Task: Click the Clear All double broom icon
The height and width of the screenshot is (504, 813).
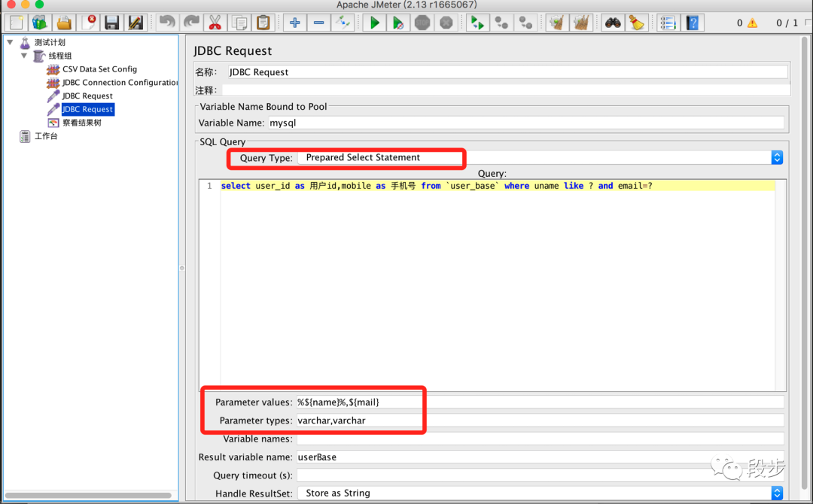Action: coord(581,23)
